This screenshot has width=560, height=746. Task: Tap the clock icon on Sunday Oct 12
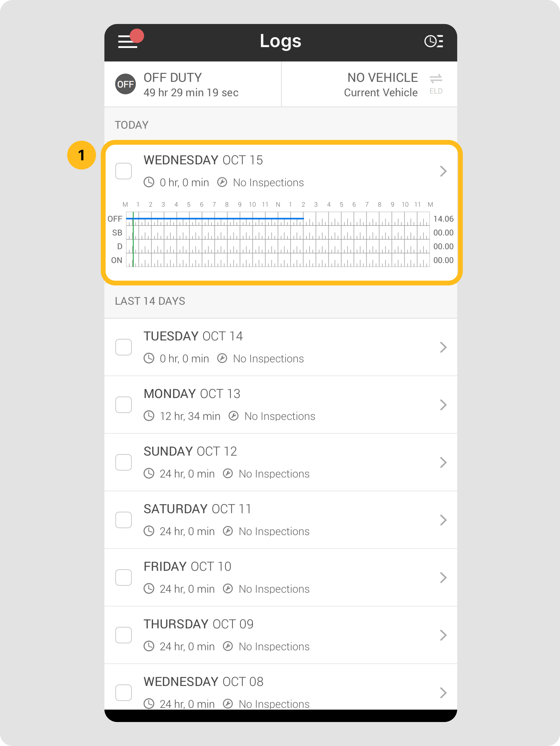tap(149, 474)
